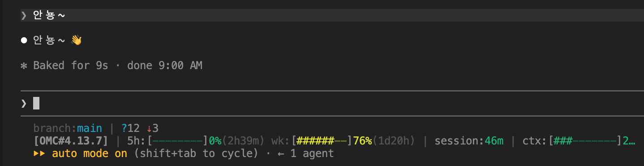
Task: Click the 5h usage progress bar
Action: pyautogui.click(x=178, y=141)
